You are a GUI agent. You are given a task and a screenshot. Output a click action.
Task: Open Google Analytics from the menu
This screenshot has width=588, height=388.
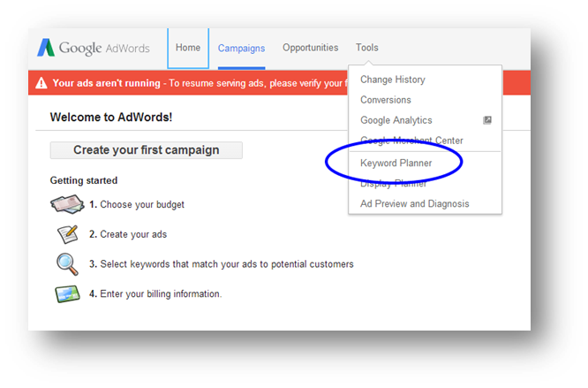[396, 120]
